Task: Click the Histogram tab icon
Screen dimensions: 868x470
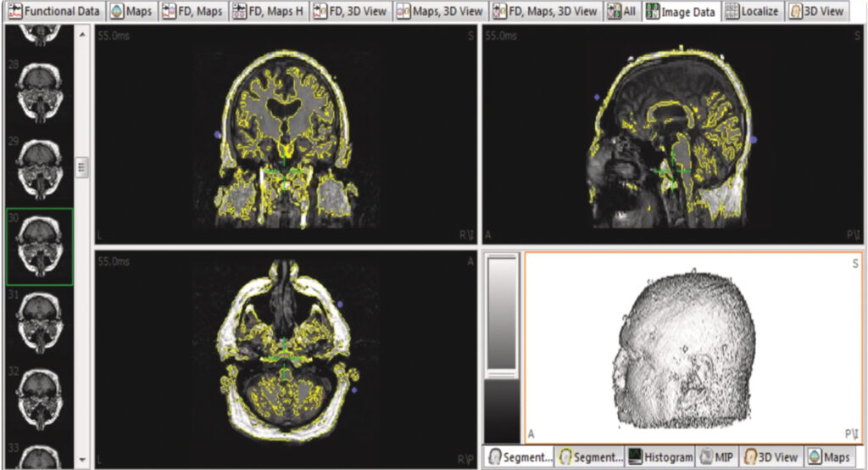Action: pos(636,457)
